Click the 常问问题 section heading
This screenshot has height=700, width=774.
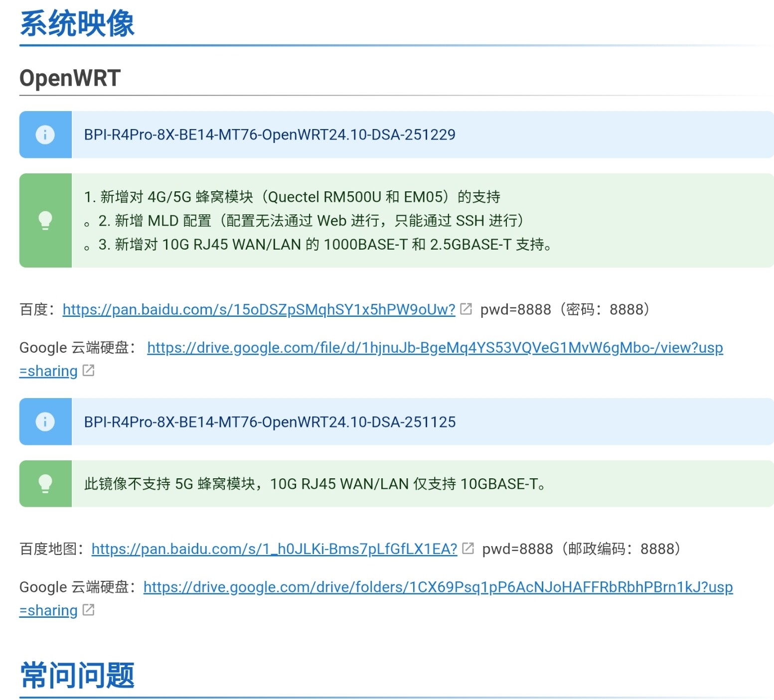coord(77,675)
